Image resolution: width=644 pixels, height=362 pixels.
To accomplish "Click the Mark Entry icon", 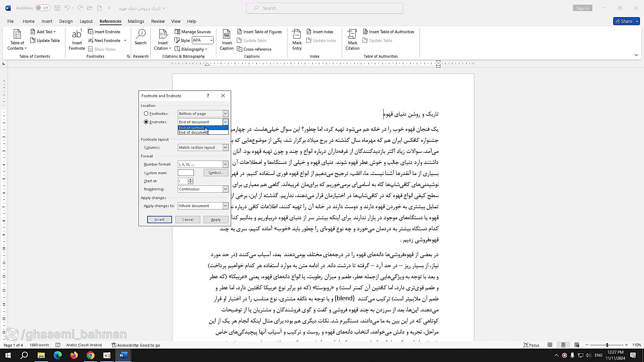I will click(297, 40).
